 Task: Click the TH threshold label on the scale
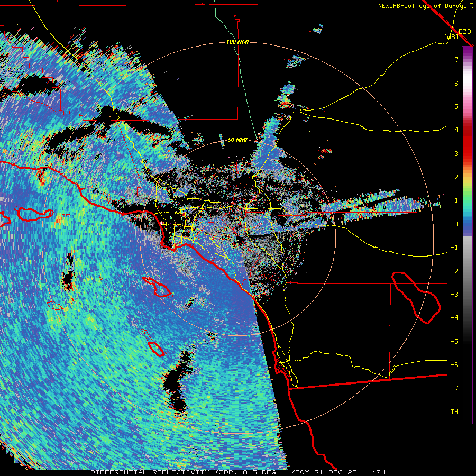click(454, 412)
